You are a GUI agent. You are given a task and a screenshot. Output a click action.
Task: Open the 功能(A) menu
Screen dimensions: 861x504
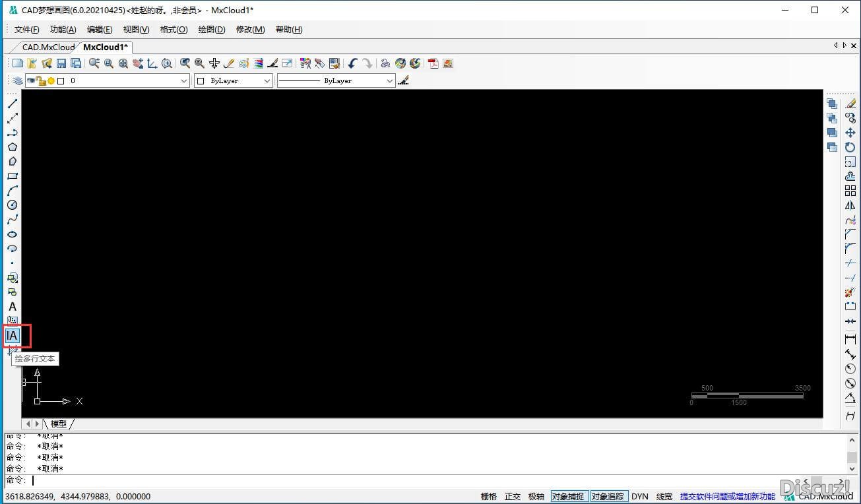[x=63, y=30]
